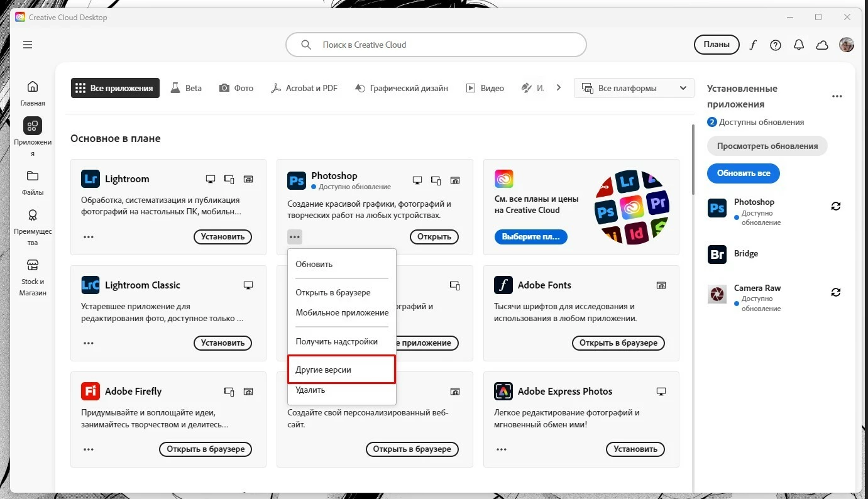The width and height of the screenshot is (868, 499).
Task: Open more options for Lightroom Classic
Action: click(x=89, y=343)
